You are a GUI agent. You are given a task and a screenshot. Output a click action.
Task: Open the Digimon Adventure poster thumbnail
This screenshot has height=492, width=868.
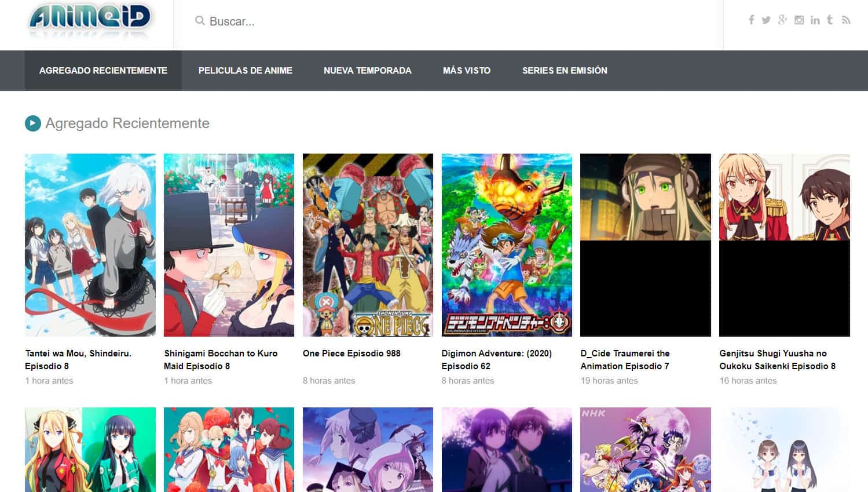(507, 245)
